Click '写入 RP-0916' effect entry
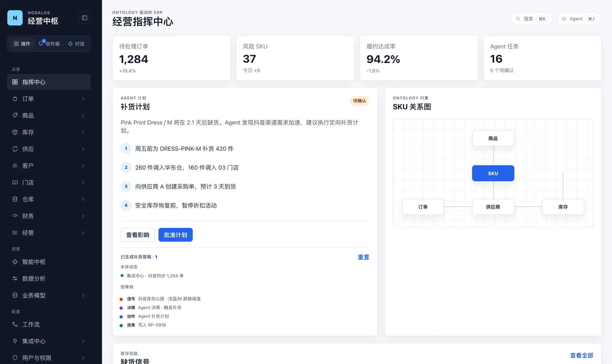The height and width of the screenshot is (364, 612). (x=152, y=325)
